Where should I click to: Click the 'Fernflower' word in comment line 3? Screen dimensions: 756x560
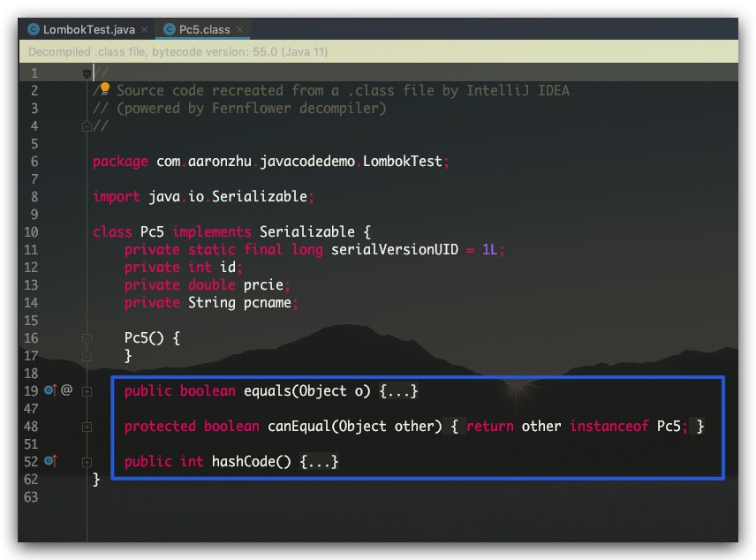pyautogui.click(x=251, y=108)
